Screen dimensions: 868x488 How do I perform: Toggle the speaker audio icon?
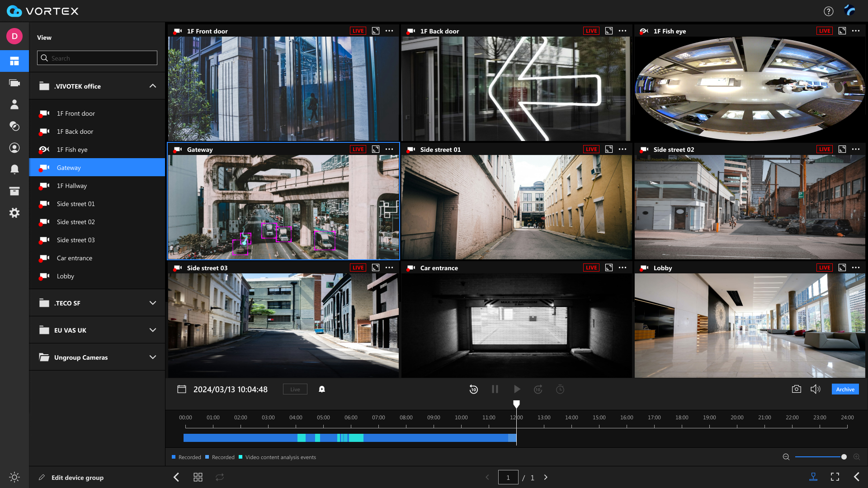click(815, 389)
